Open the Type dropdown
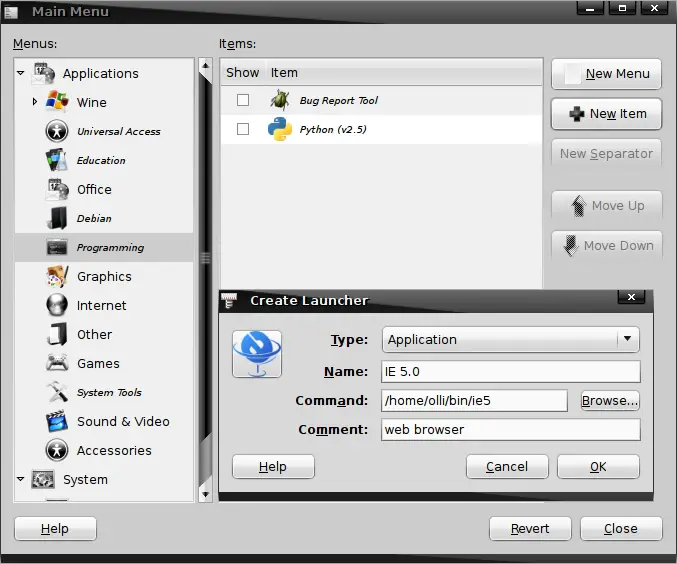The image size is (677, 564). point(511,339)
